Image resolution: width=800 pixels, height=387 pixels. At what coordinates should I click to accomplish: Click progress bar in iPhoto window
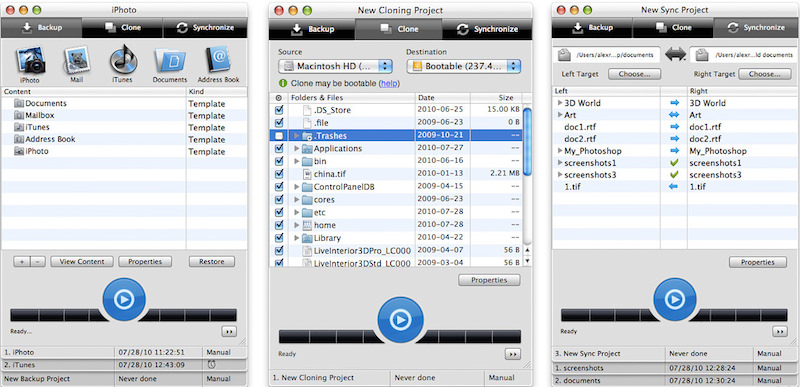click(x=123, y=315)
